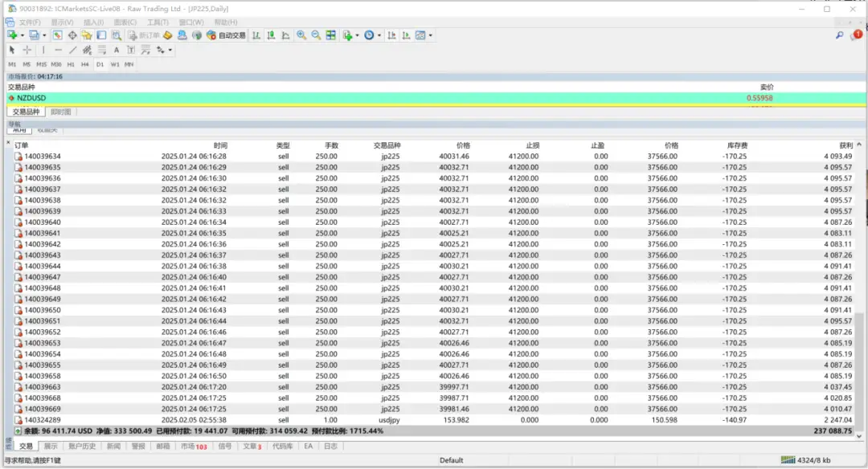Tile chart windows using the grid icon
This screenshot has height=469, width=868.
point(330,35)
